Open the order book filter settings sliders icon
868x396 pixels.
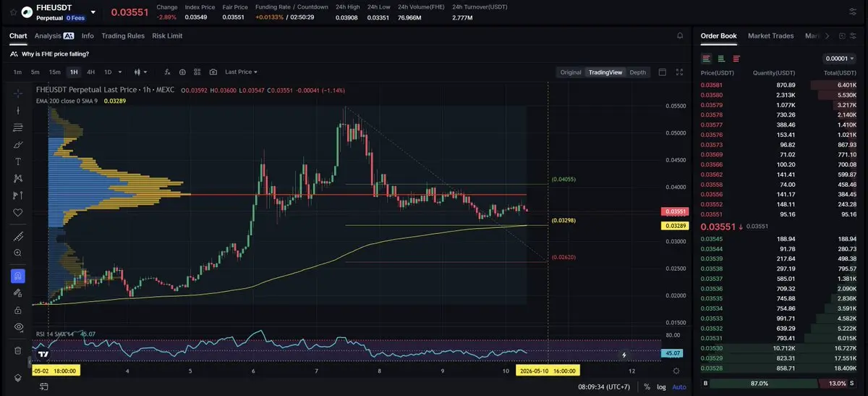click(854, 35)
